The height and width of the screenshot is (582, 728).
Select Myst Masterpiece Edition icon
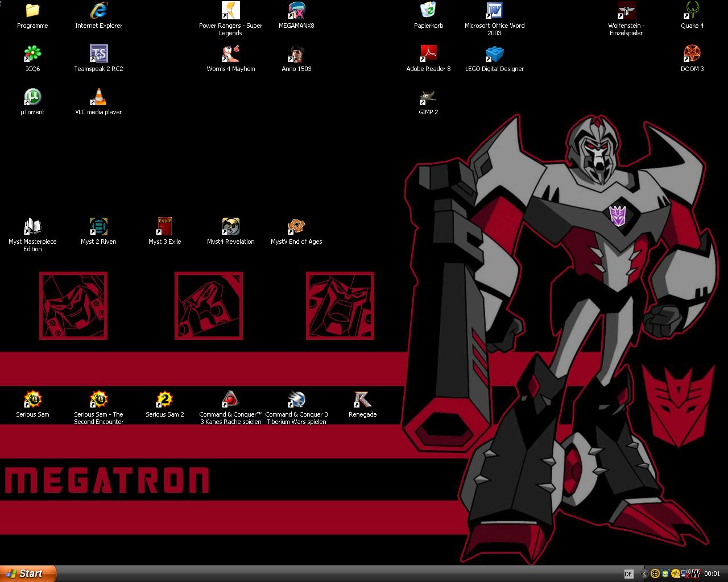32,235
